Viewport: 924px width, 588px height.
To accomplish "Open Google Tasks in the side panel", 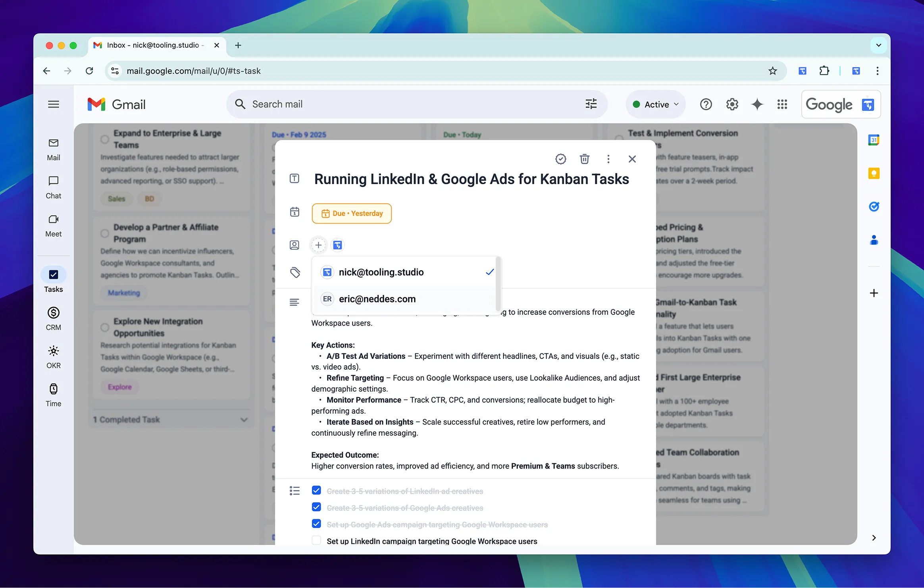I will click(874, 206).
